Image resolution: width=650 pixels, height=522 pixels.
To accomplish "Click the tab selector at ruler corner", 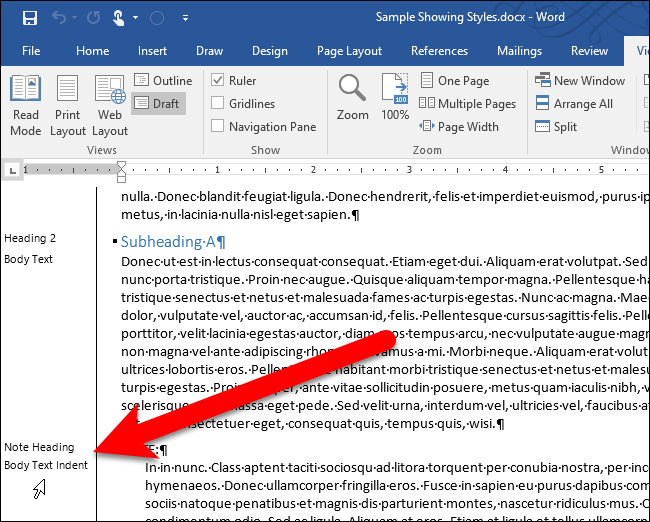I will pyautogui.click(x=10, y=170).
